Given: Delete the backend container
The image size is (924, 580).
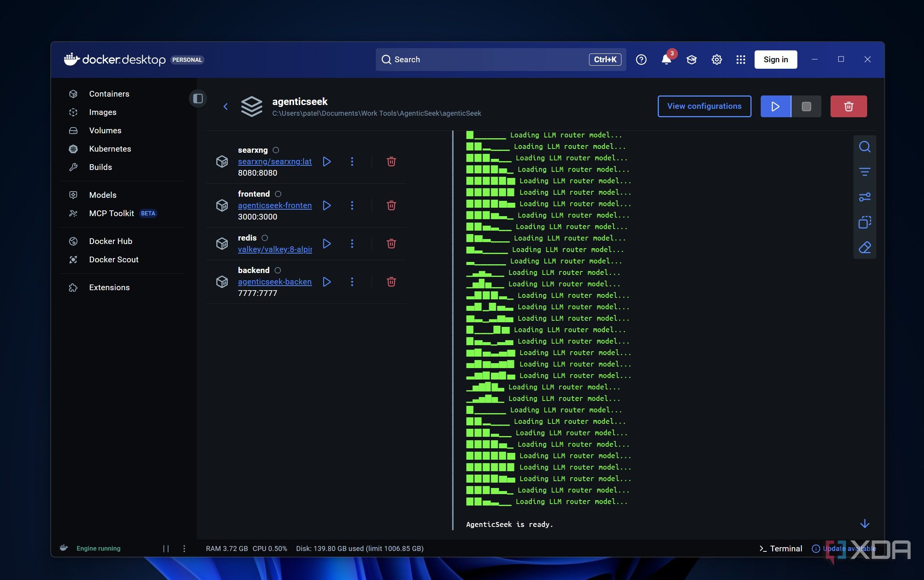Looking at the screenshot, I should pos(391,282).
